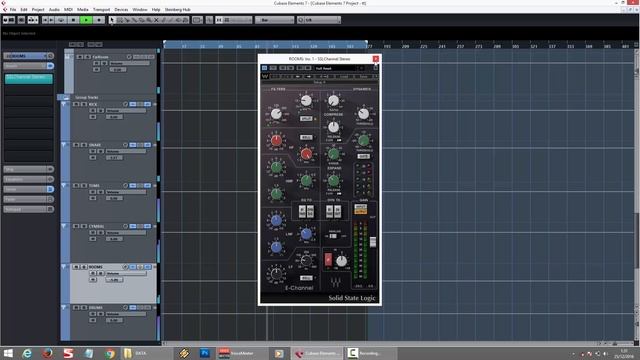The image size is (640, 360).
Task: Select the SSL Channel Stereo insert slot
Action: pos(29,78)
